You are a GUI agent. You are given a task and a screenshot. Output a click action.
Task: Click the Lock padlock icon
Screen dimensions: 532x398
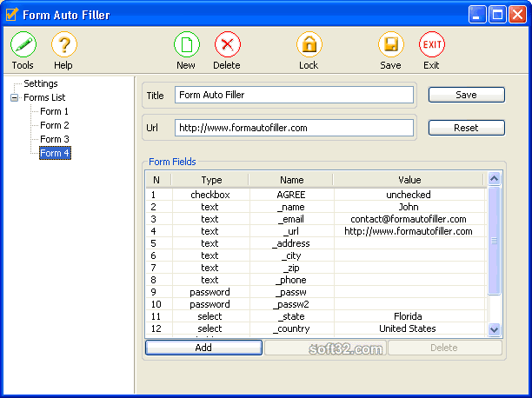pyautogui.click(x=309, y=44)
